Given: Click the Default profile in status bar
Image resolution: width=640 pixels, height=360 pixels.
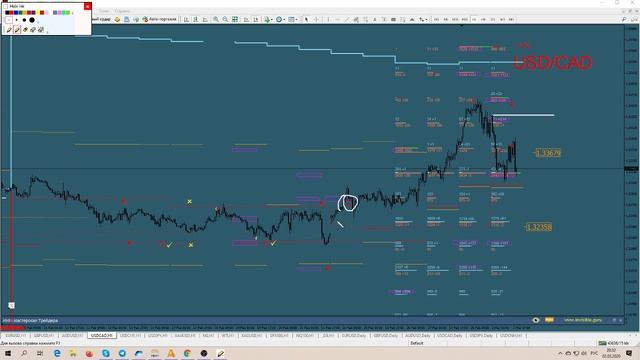Looking at the screenshot, I should pyautogui.click(x=417, y=343).
